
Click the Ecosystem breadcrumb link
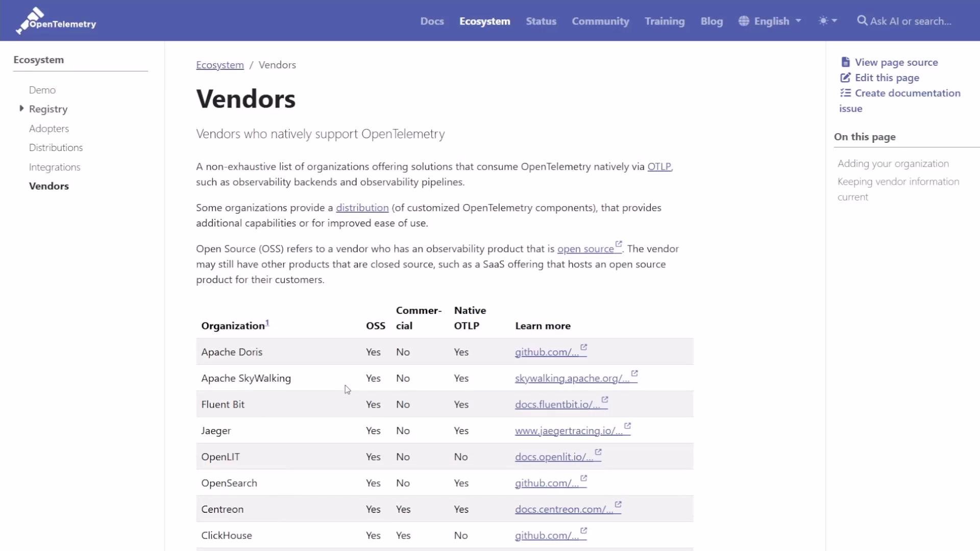220,65
